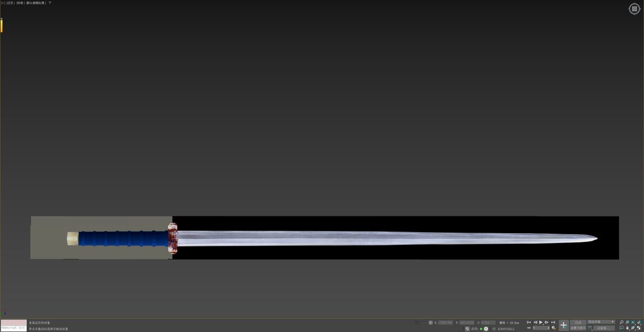Image resolution: width=644 pixels, height=332 pixels.
Task: Select the Orbit view tool
Action: 633,328
